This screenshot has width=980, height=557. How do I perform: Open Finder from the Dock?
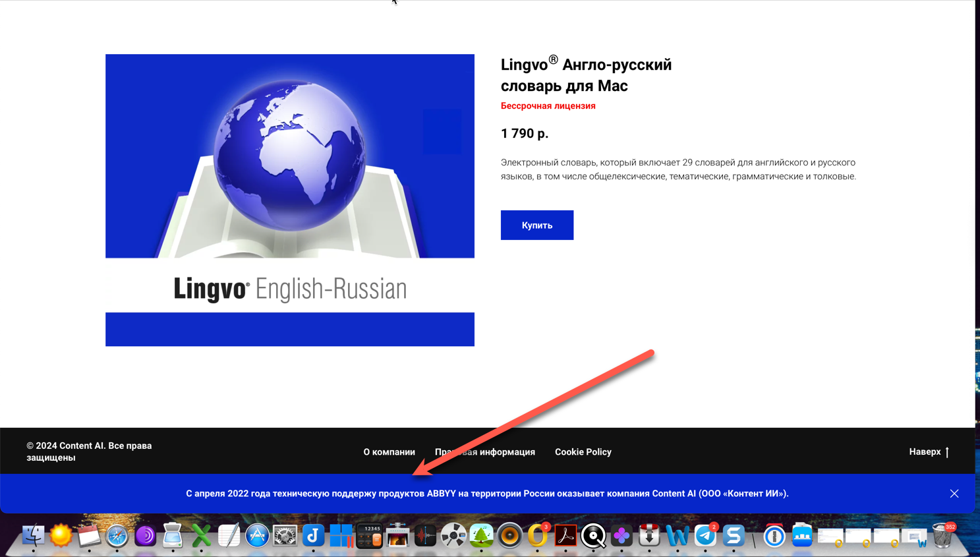33,535
